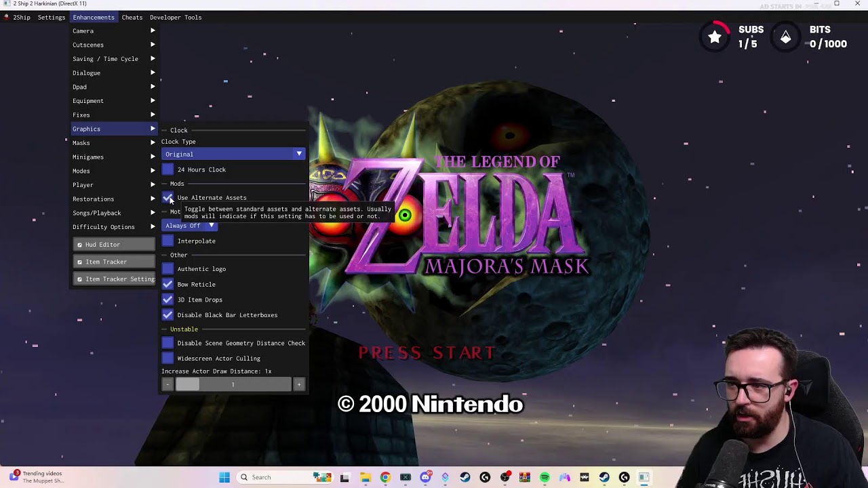Open the Trending videos widget
Image resolution: width=868 pixels, height=488 pixels.
tap(37, 477)
